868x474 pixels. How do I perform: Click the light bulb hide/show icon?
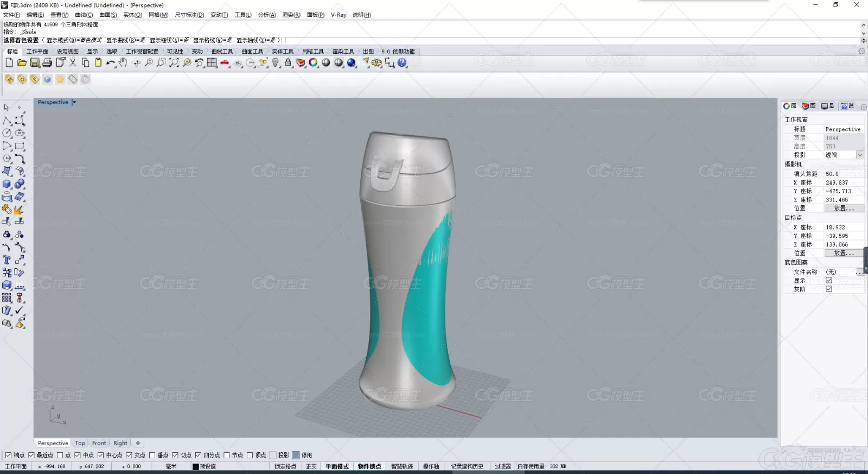pos(276,63)
